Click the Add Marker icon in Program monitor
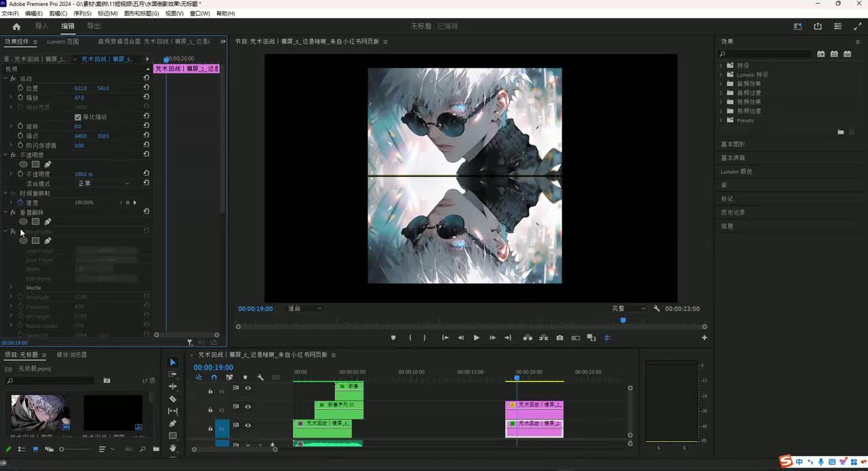 pyautogui.click(x=393, y=338)
